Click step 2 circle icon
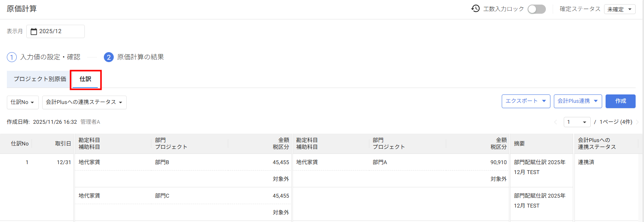Screen dimensions: 644x222 click(x=109, y=57)
